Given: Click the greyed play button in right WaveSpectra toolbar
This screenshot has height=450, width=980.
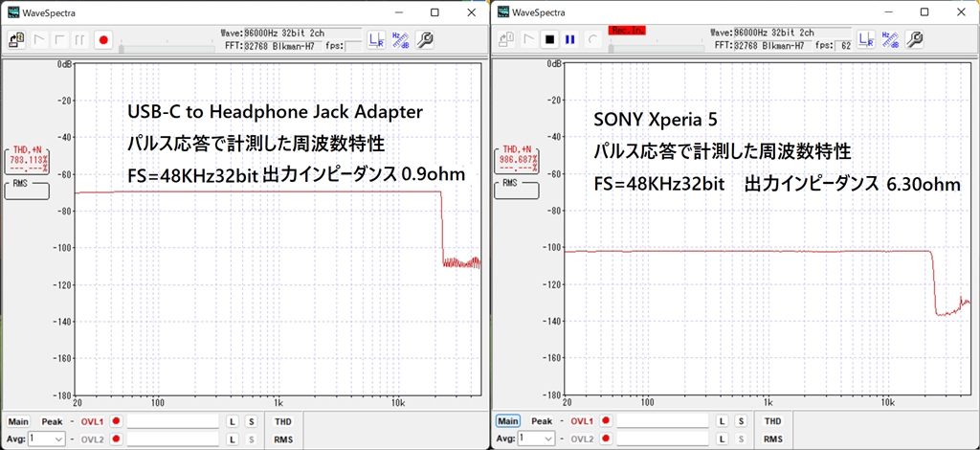Looking at the screenshot, I should point(529,40).
